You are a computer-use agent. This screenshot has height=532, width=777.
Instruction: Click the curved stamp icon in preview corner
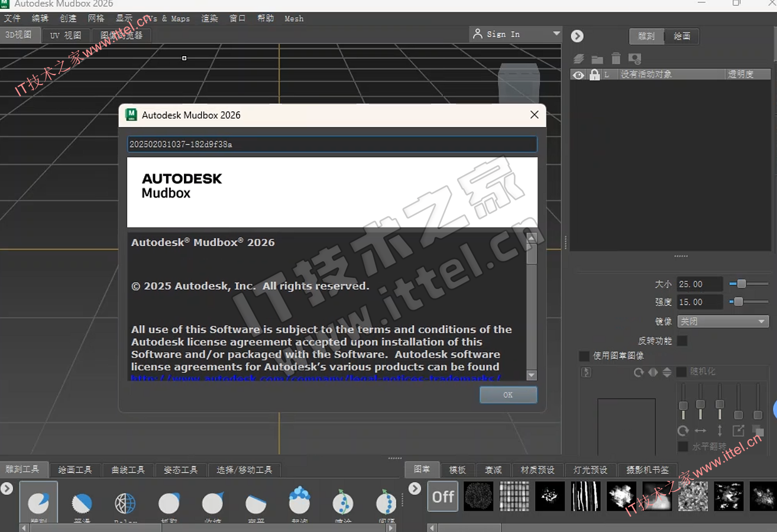(x=587, y=372)
